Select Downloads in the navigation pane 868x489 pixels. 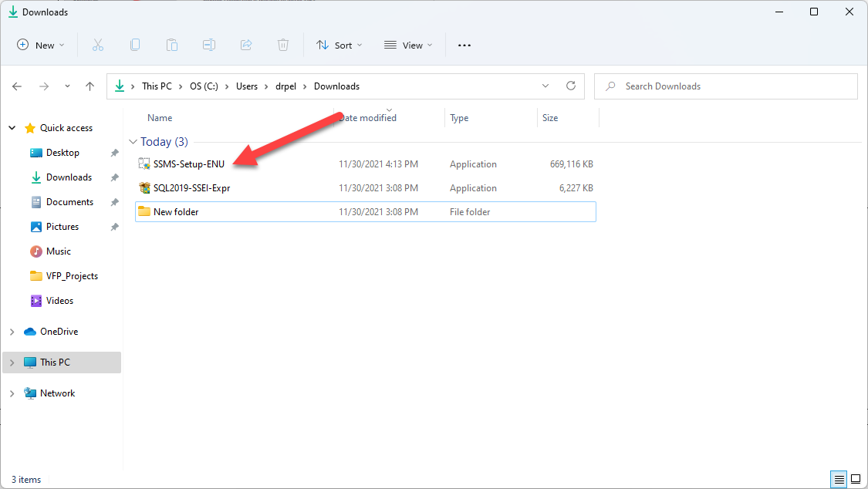[69, 177]
